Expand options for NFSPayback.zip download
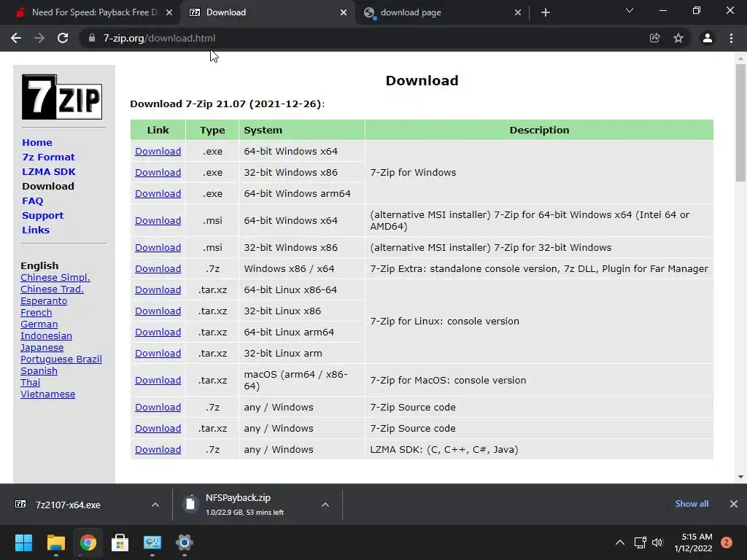This screenshot has width=747, height=560. [325, 505]
